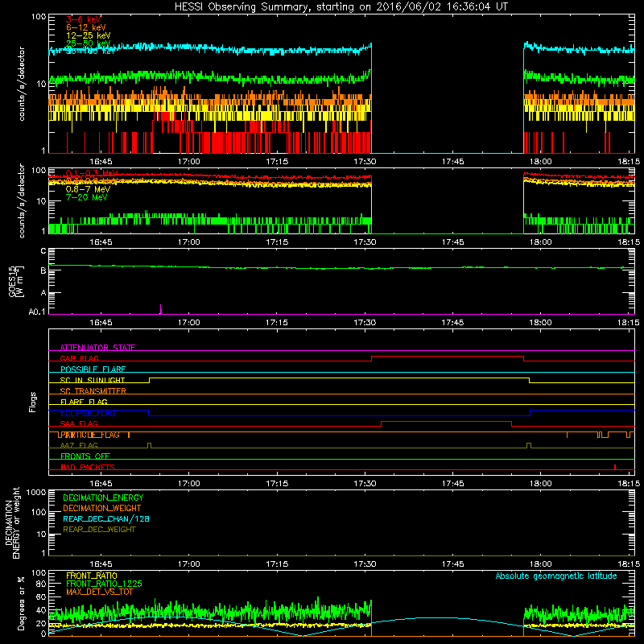Click the FRONT_RATIO_1225 legend label
Screen dimensions: 644x644
[105, 584]
